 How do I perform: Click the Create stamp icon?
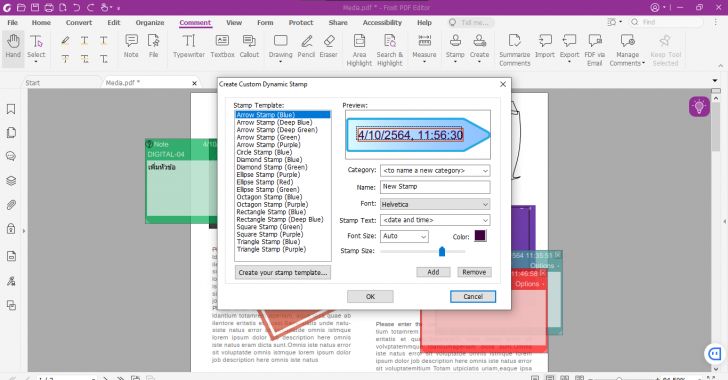click(479, 41)
